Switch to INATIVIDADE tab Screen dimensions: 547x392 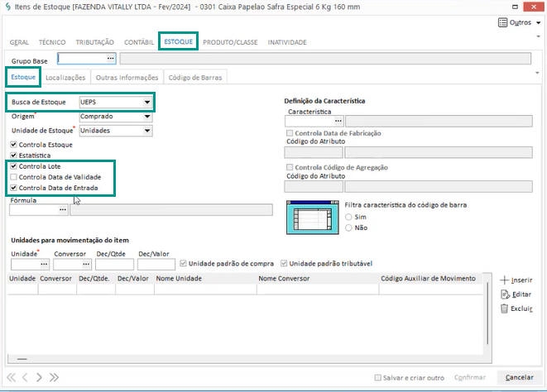[287, 42]
